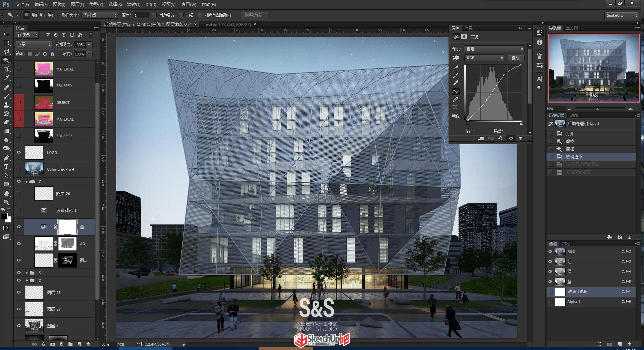
Task: Select the Hand tool
Action: click(x=6, y=194)
